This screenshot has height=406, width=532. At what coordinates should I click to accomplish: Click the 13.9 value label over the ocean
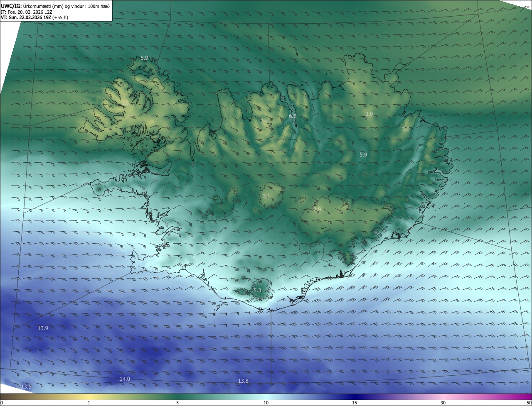click(x=43, y=328)
